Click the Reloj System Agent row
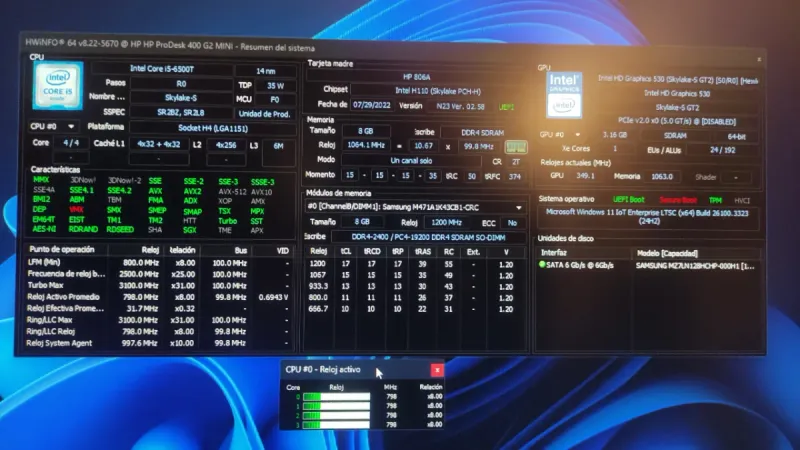 [x=159, y=343]
